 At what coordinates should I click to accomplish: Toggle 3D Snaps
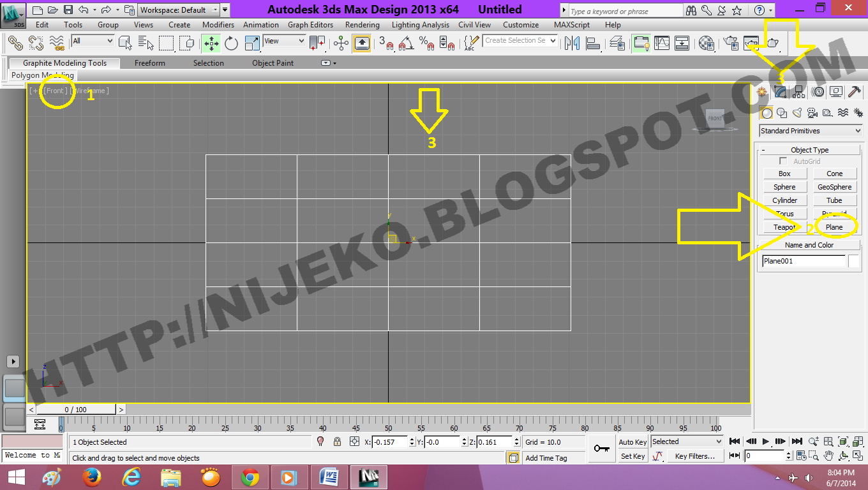386,43
